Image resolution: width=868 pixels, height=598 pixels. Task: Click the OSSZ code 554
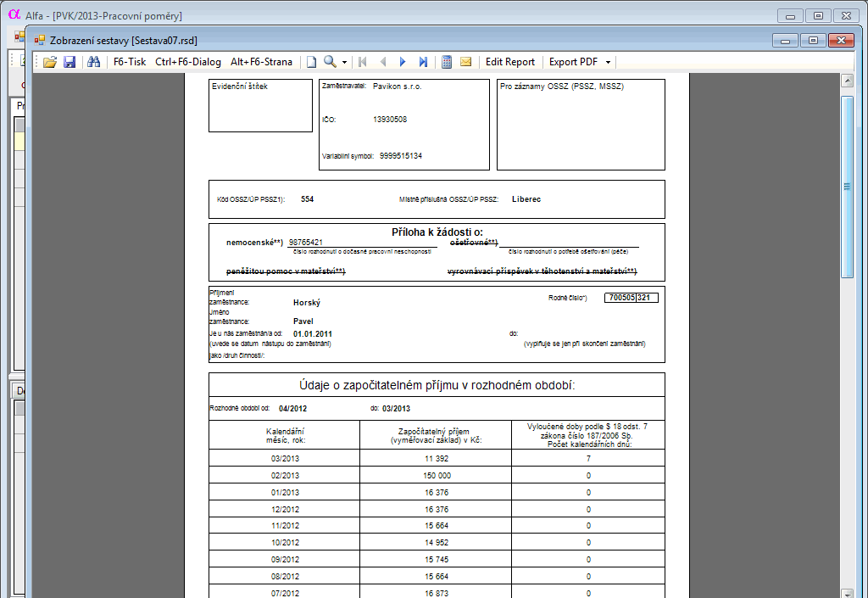[307, 199]
